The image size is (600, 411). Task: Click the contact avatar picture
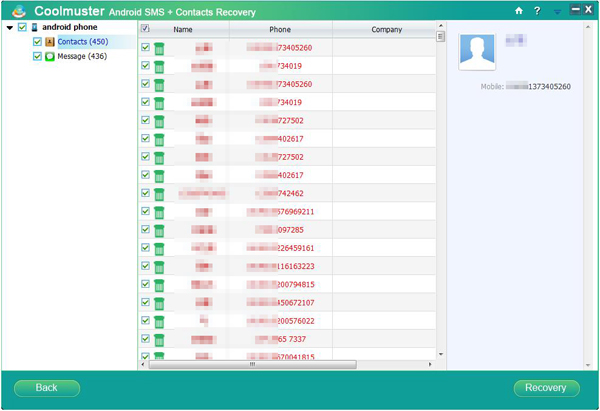click(477, 50)
